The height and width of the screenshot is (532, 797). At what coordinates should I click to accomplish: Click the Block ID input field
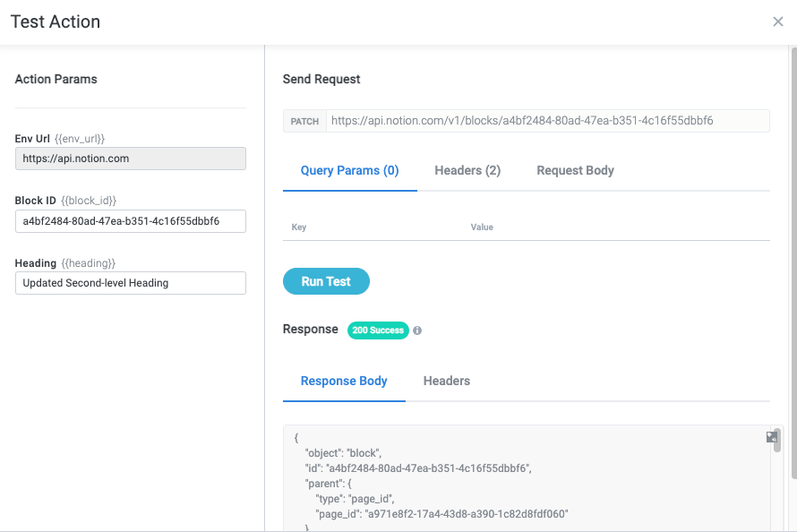(x=131, y=221)
